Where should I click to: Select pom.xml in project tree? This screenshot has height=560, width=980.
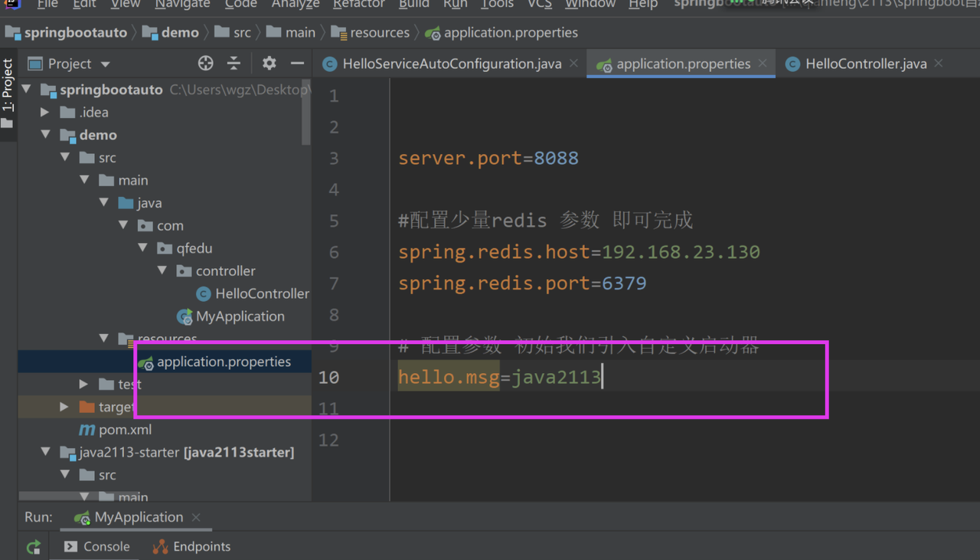[x=116, y=430]
